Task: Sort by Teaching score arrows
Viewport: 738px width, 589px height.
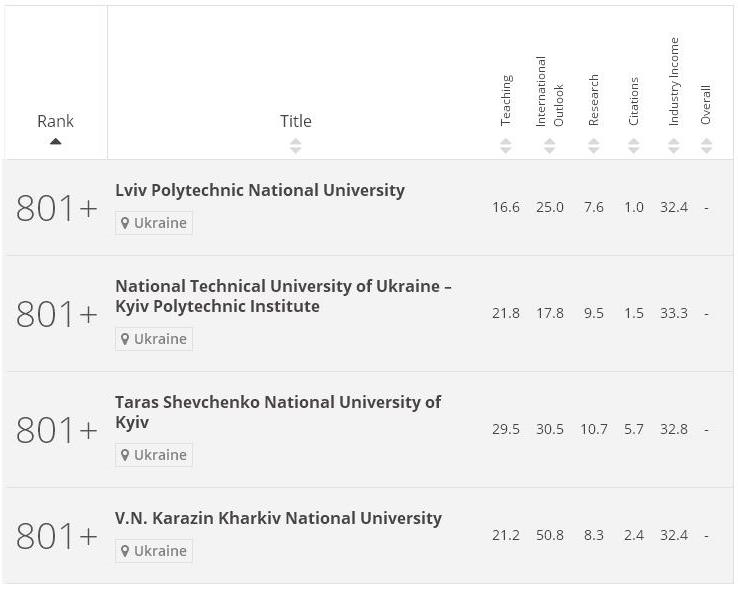Action: [x=505, y=146]
